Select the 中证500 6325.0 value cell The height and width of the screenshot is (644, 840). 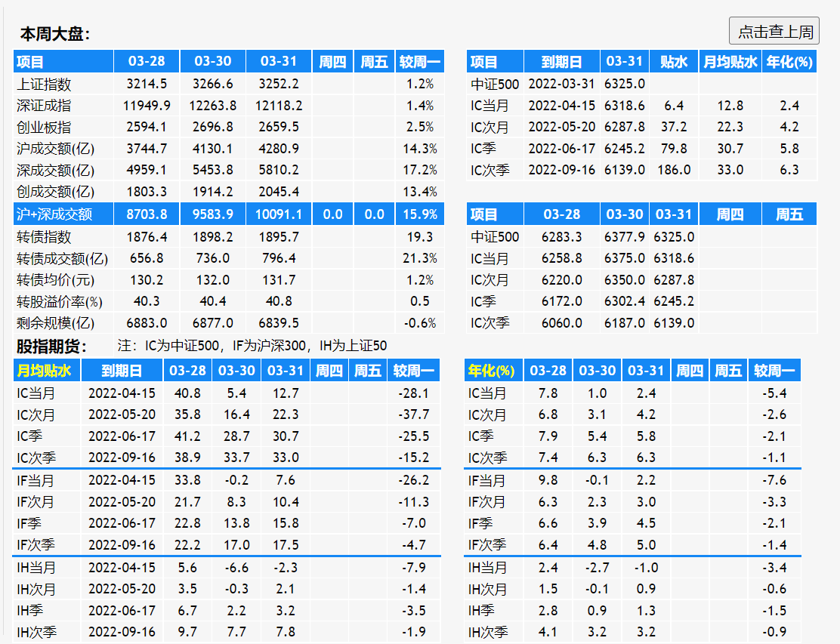(x=624, y=84)
